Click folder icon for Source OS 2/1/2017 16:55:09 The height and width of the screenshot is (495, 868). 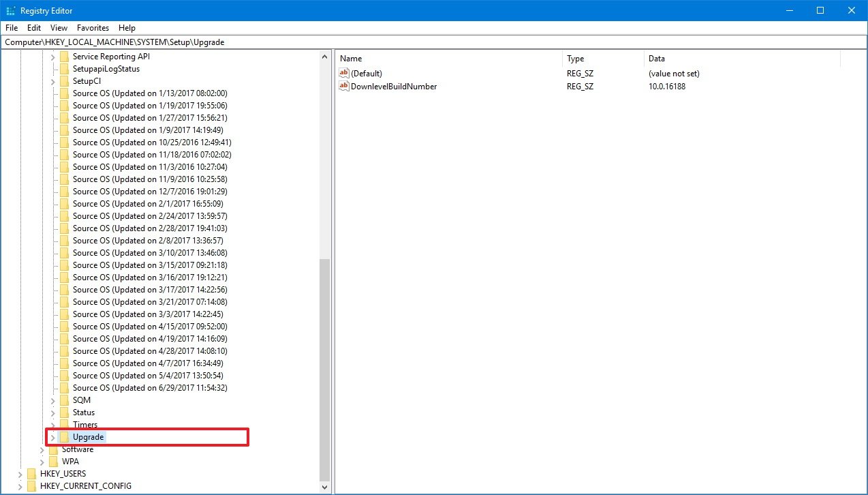point(64,204)
